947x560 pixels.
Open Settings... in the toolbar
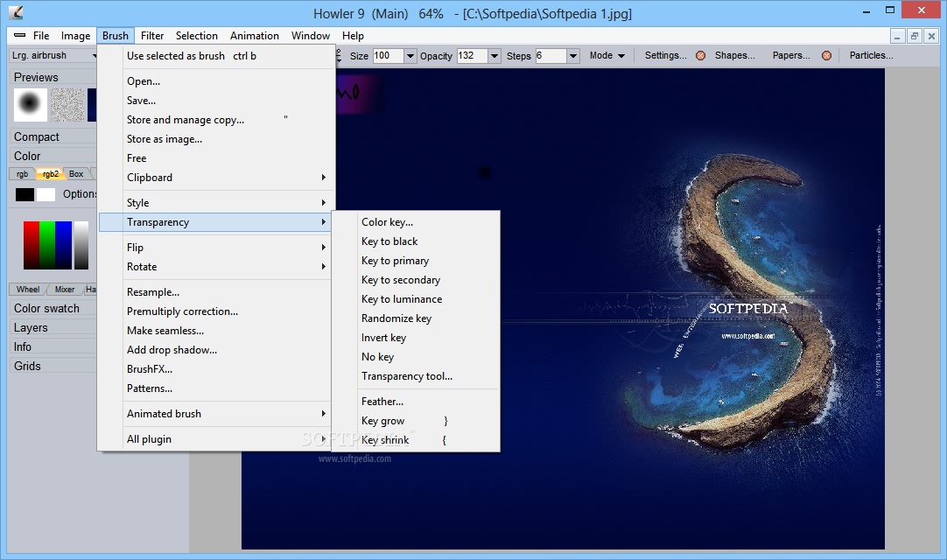pos(665,56)
